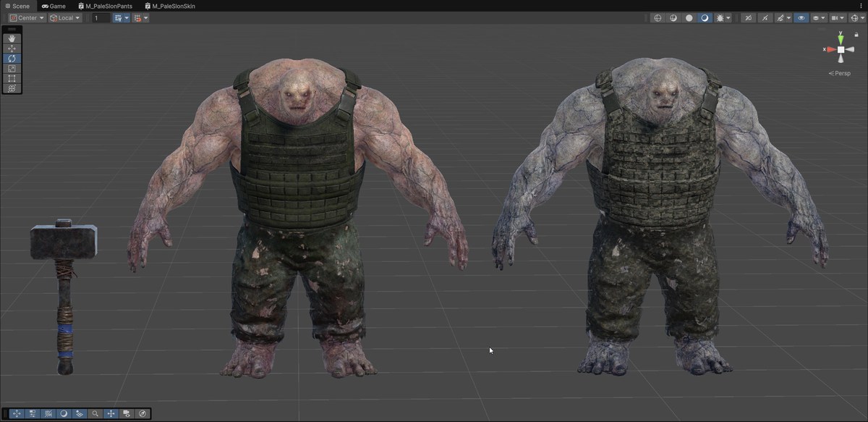
Task: Click the four-arrow icon right of the magnifier
Action: click(x=111, y=414)
